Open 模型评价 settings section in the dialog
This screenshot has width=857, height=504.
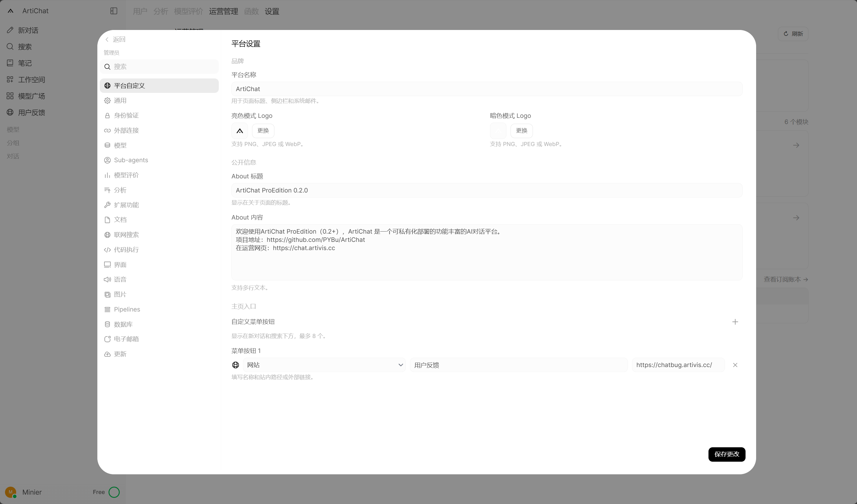coord(159,175)
